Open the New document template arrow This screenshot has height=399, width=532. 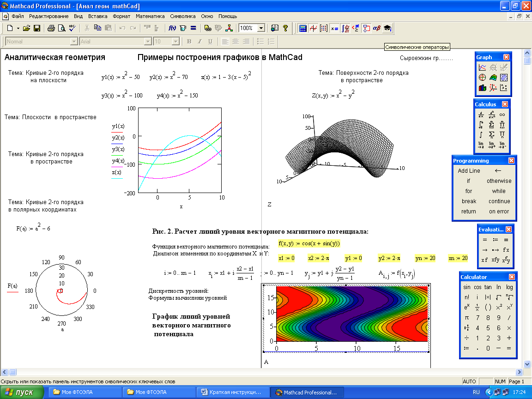(x=18, y=28)
